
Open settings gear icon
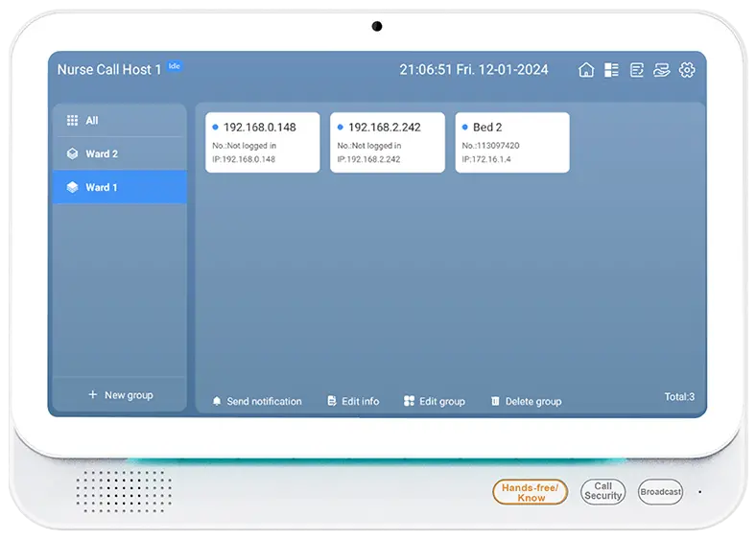point(687,70)
